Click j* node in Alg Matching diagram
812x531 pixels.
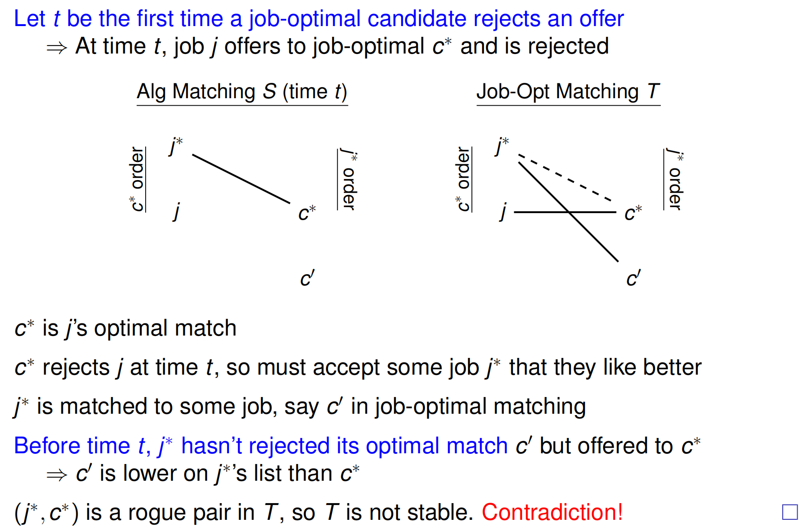point(175,146)
